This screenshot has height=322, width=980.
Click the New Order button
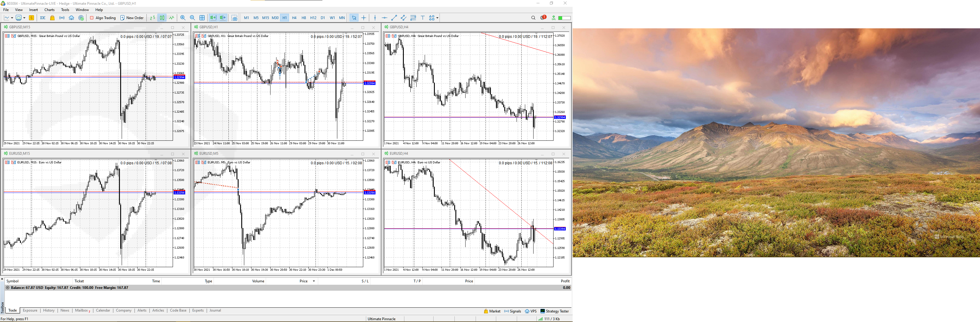(x=132, y=18)
